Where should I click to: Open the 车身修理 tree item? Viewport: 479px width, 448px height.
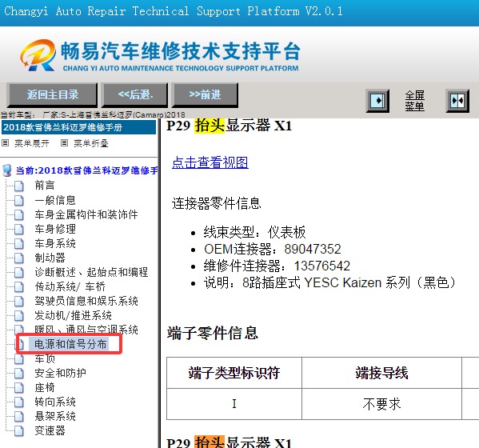(x=55, y=229)
